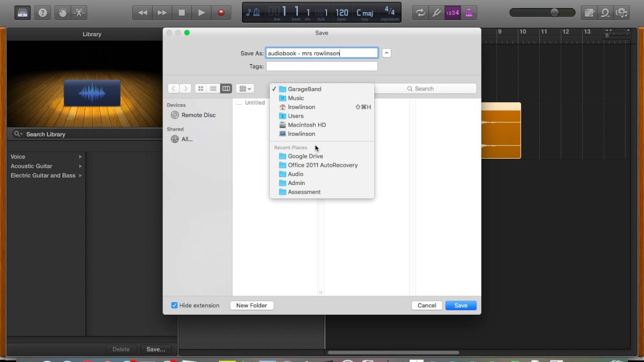
Task: Open the Editors scissors button
Action: pos(79,13)
